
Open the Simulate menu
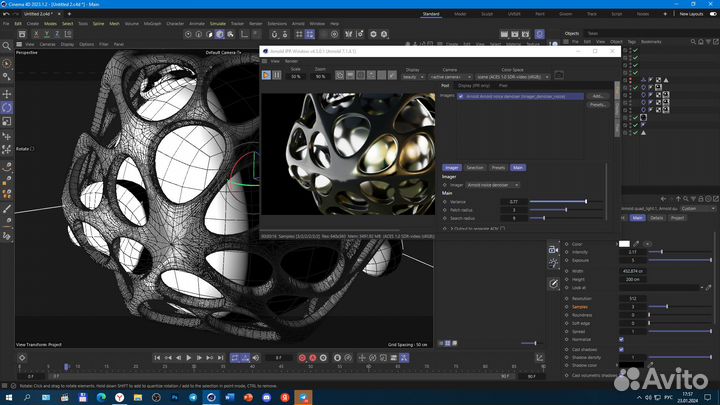click(218, 23)
